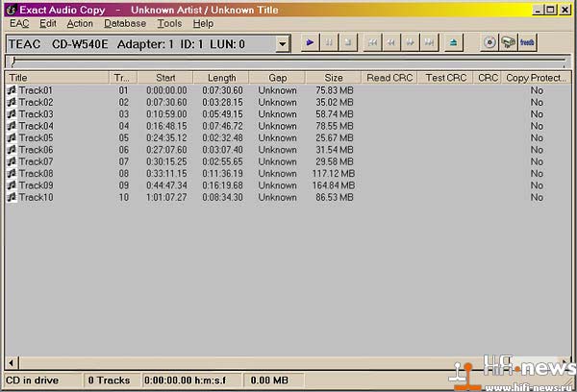
Task: Click the playback position slider handle
Action: tap(13, 61)
